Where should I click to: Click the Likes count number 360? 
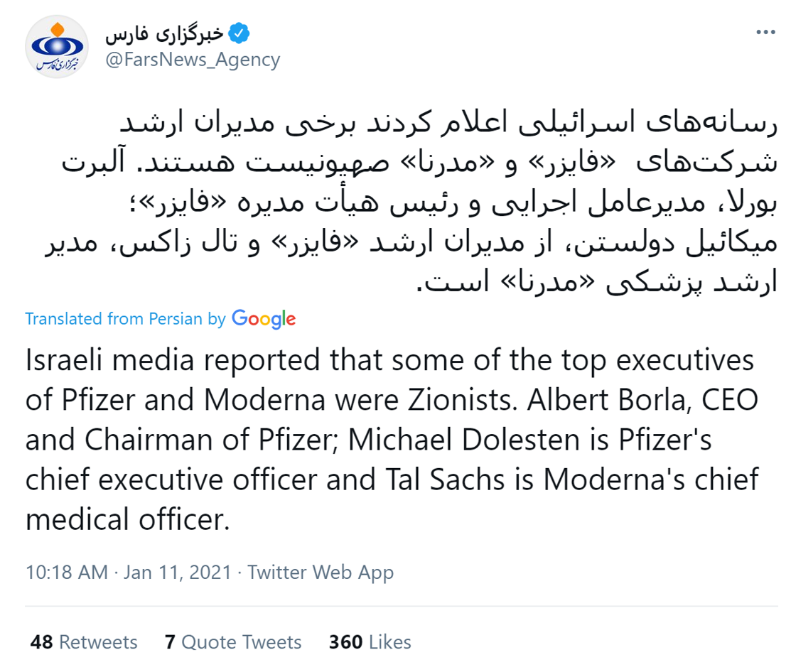345,642
